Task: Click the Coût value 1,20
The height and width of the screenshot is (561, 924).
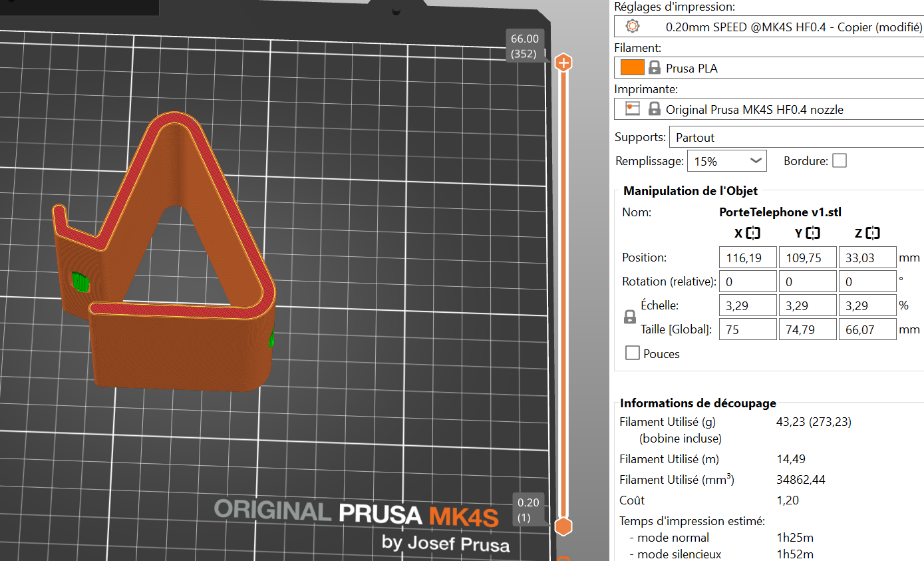Action: (787, 500)
